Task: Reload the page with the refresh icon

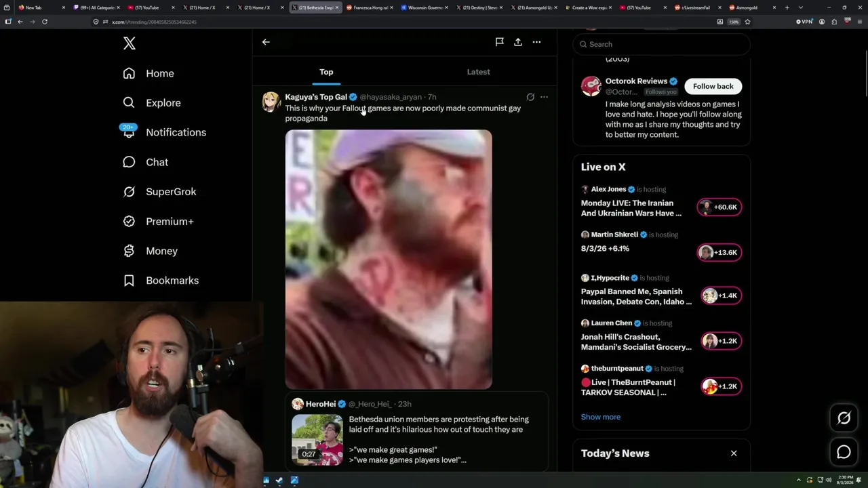Action: click(45, 22)
